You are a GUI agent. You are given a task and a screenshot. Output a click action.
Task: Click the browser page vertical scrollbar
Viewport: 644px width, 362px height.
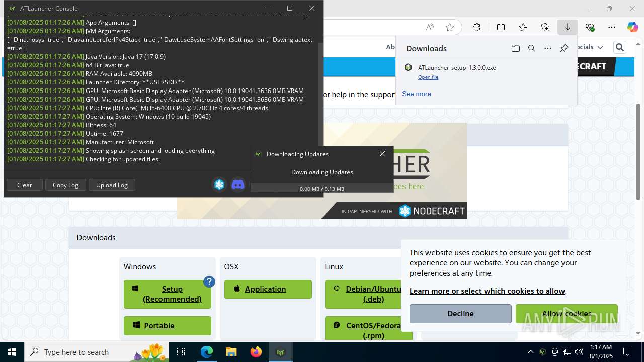(x=638, y=151)
